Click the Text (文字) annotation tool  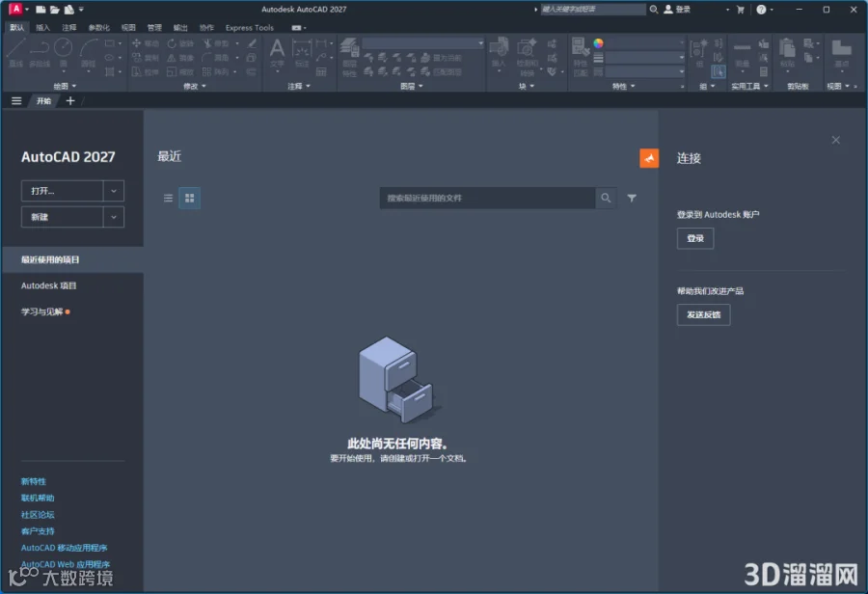(277, 53)
